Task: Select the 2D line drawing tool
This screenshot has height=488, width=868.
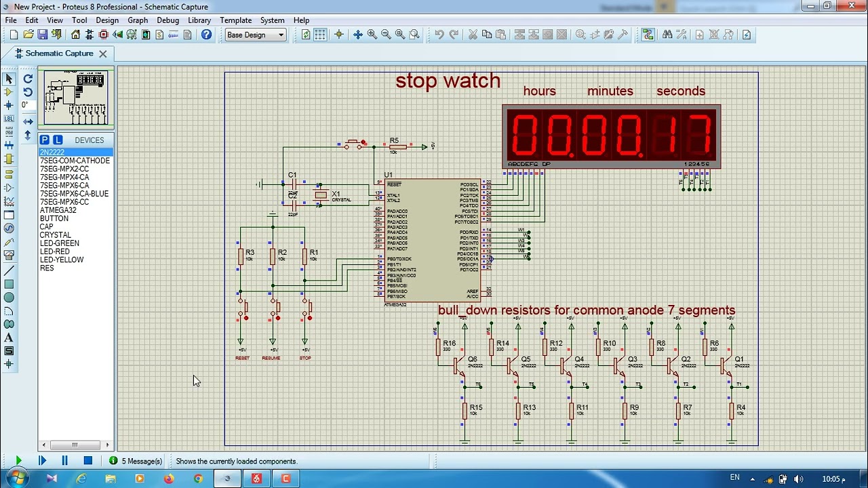Action: click(9, 270)
